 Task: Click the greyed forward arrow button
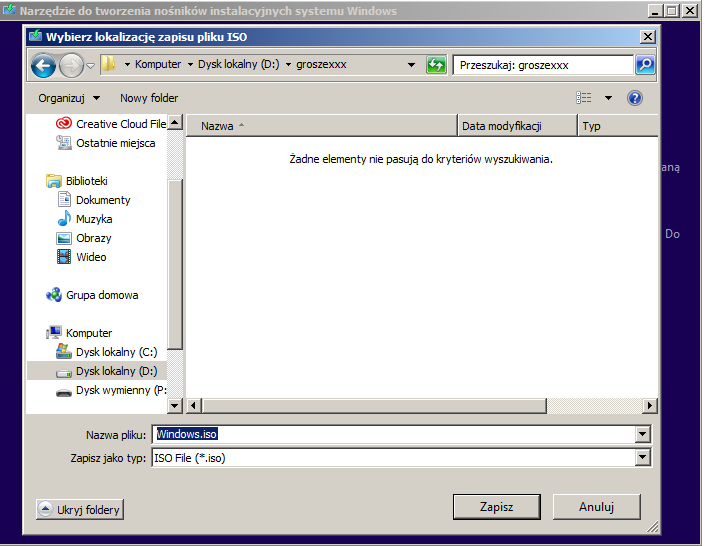[71, 66]
